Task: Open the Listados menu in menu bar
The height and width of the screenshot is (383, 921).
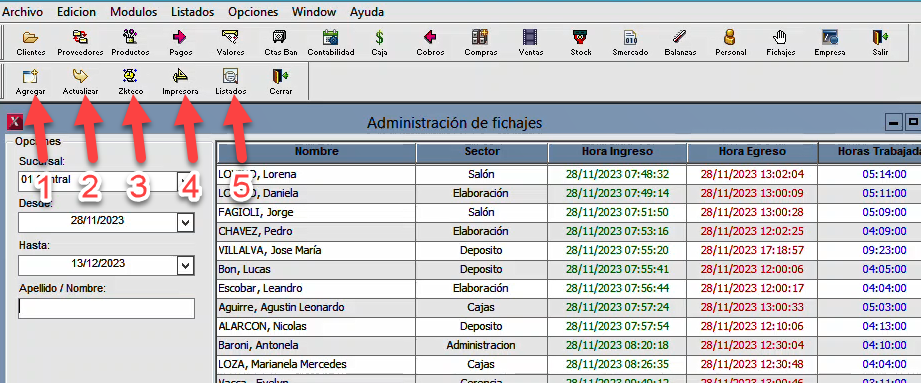Action: click(x=193, y=12)
